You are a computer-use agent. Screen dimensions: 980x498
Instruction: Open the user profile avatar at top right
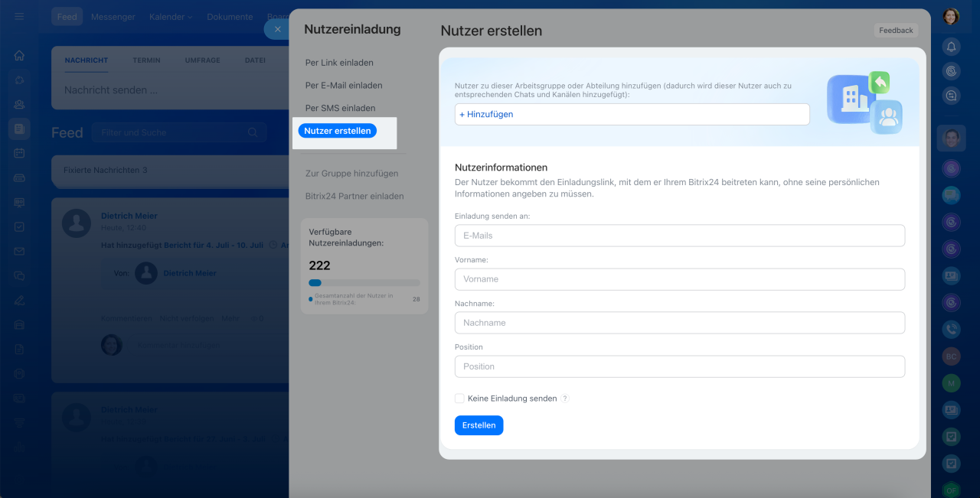(951, 16)
